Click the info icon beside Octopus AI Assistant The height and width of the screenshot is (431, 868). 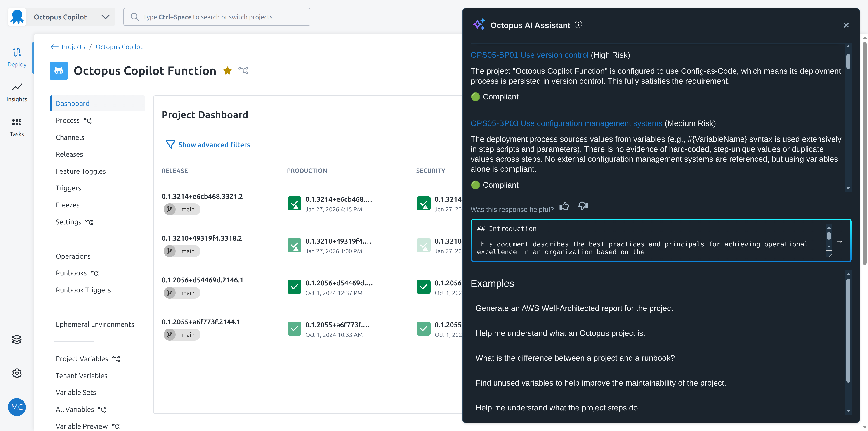579,25
